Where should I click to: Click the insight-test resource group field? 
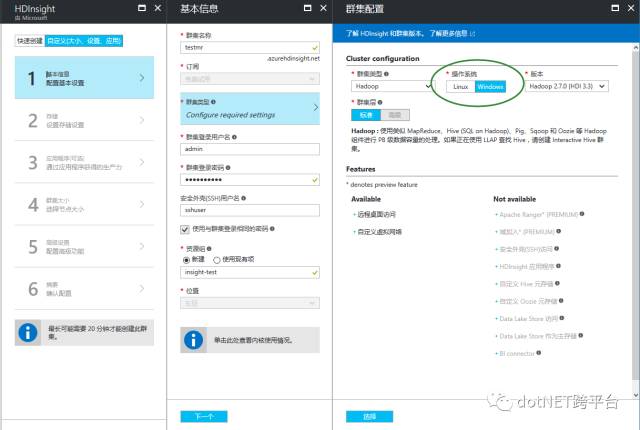pos(250,273)
